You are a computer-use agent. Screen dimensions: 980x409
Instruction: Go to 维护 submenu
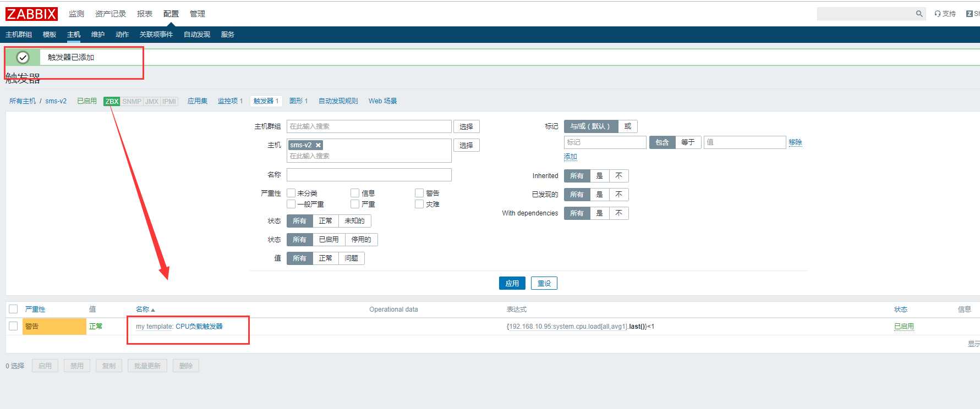tap(98, 34)
